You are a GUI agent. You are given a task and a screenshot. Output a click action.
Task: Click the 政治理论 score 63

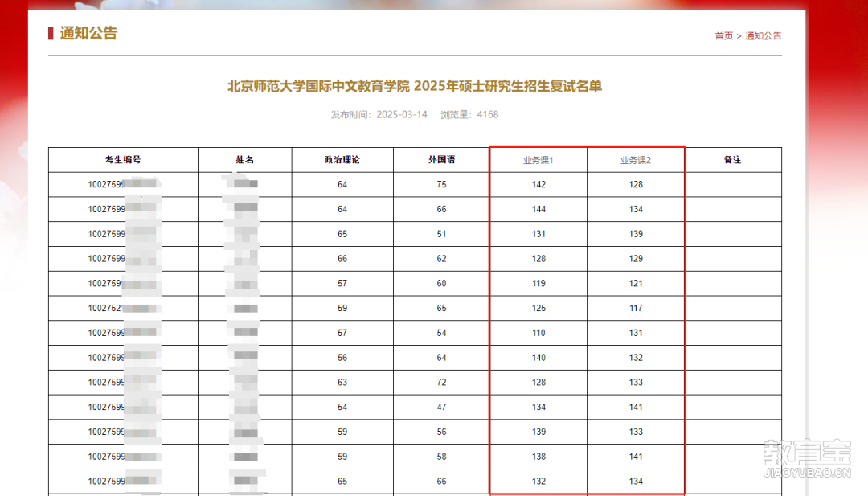[342, 383]
